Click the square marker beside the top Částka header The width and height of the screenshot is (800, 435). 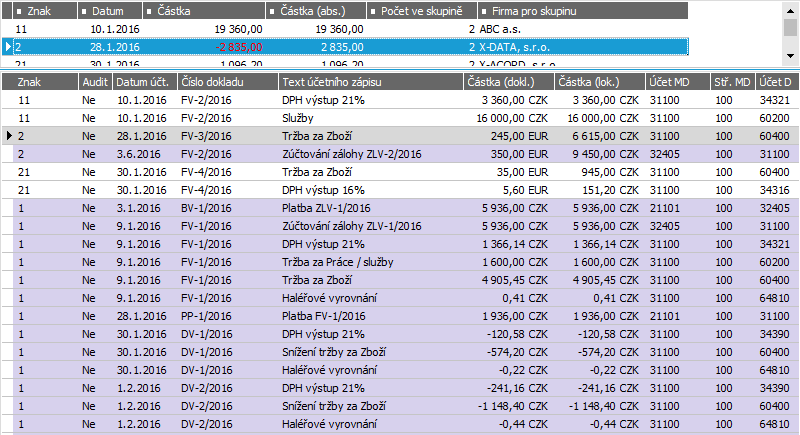coord(149,11)
